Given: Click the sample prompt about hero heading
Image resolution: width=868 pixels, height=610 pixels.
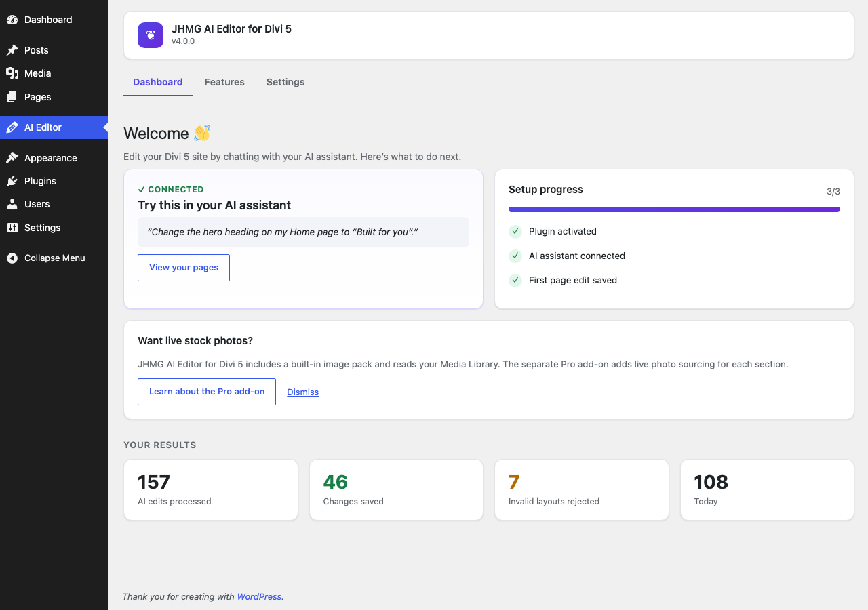Looking at the screenshot, I should tap(303, 232).
